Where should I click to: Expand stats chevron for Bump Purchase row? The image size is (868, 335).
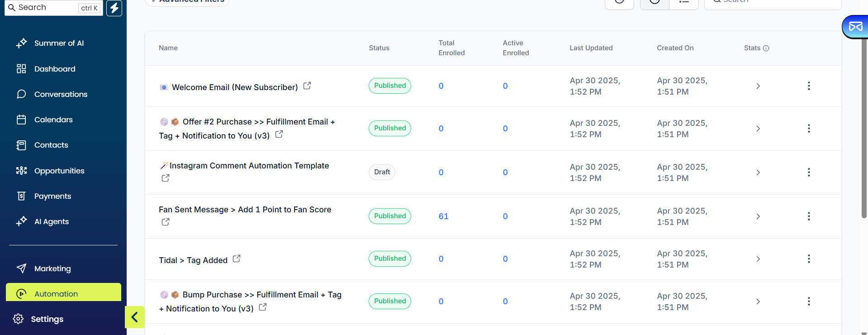758,301
